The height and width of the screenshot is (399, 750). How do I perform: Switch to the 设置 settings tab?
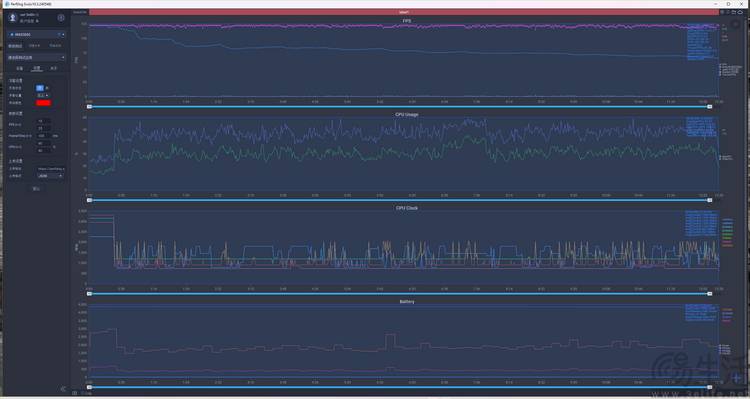[x=36, y=68]
